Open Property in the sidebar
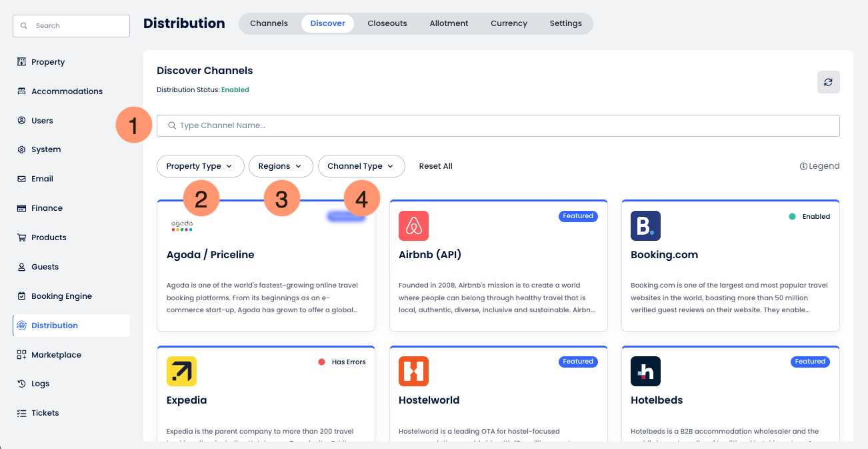Viewport: 868px width, 449px height. (x=71, y=62)
